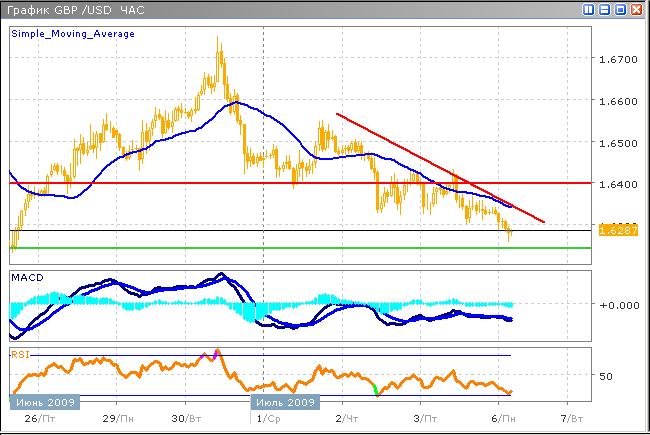Click the current price tag 1.6287
650x435 pixels.
click(x=618, y=230)
